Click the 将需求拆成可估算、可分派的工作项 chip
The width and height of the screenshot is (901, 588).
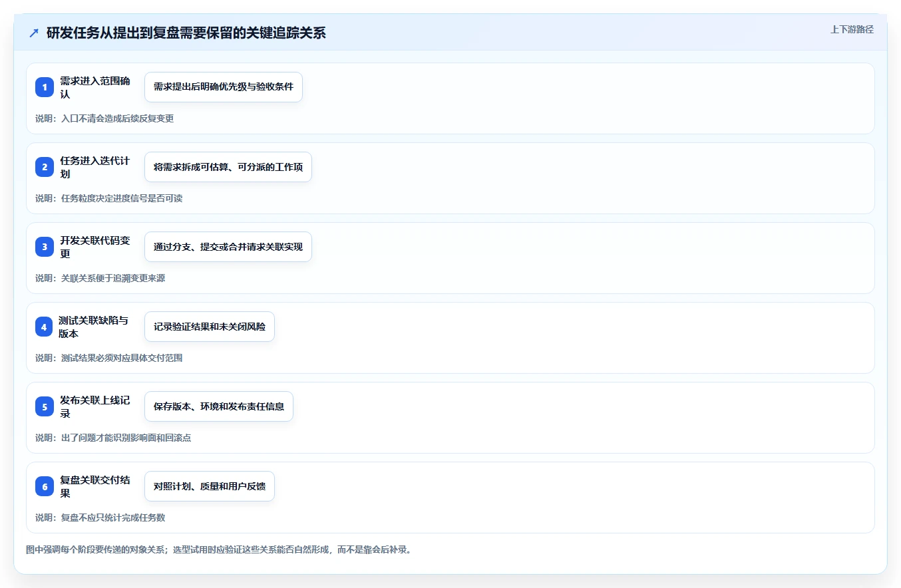[x=228, y=167]
